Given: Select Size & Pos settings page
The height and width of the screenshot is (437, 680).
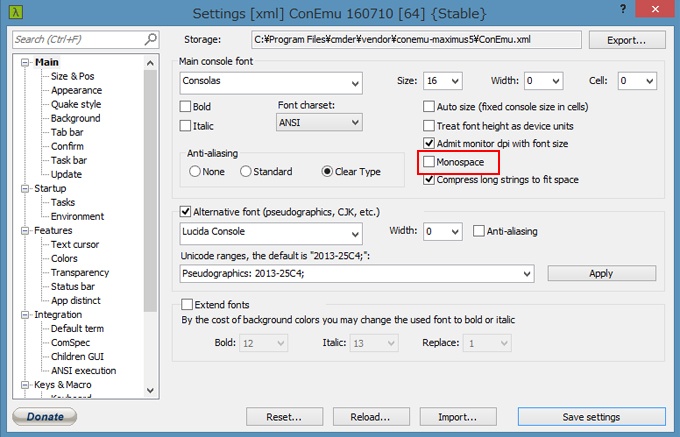Looking at the screenshot, I should [x=72, y=76].
